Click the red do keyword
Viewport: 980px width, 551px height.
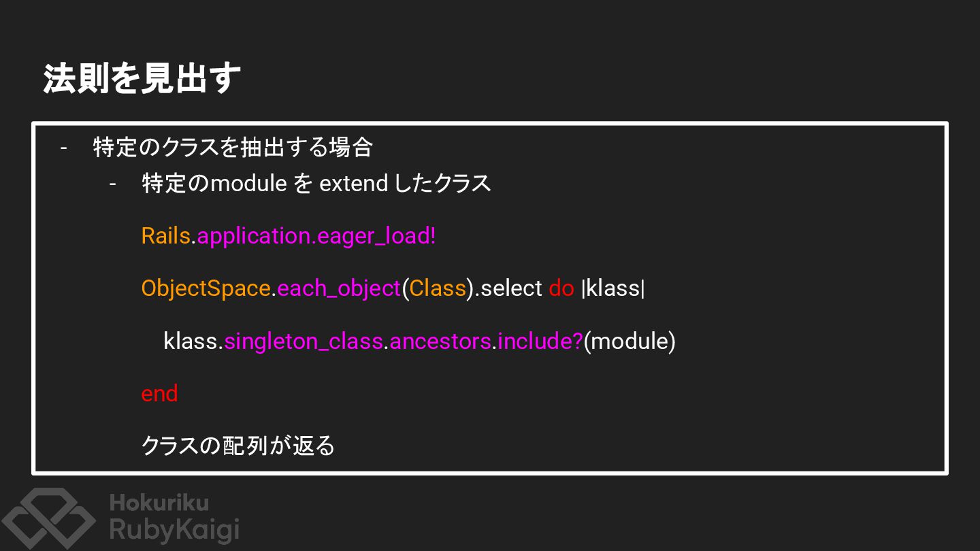point(561,288)
